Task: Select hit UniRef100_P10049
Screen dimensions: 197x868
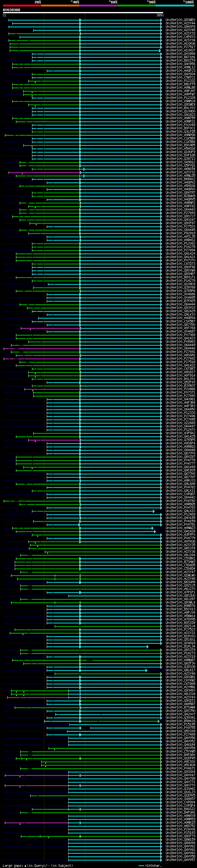Action: 180,125
